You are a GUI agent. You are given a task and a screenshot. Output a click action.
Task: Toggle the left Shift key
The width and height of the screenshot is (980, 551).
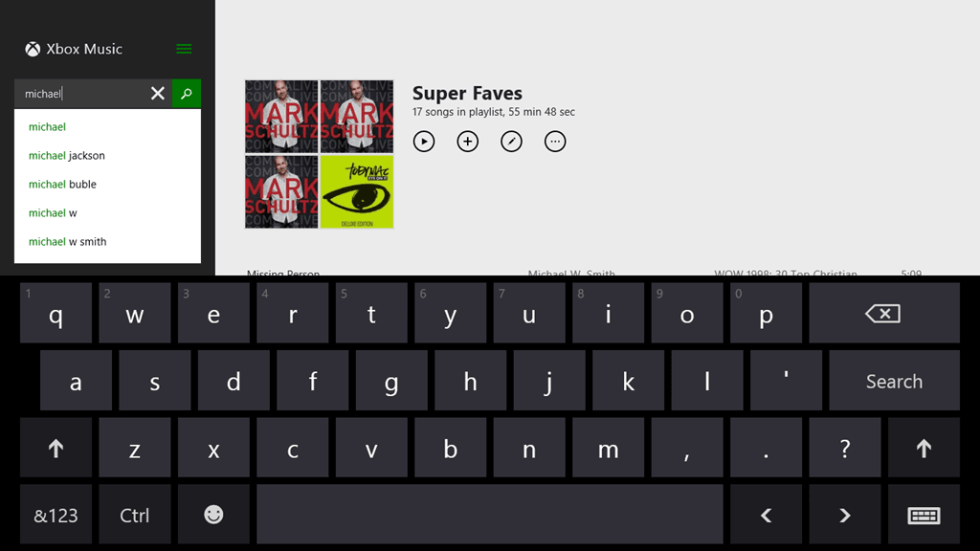(x=56, y=448)
